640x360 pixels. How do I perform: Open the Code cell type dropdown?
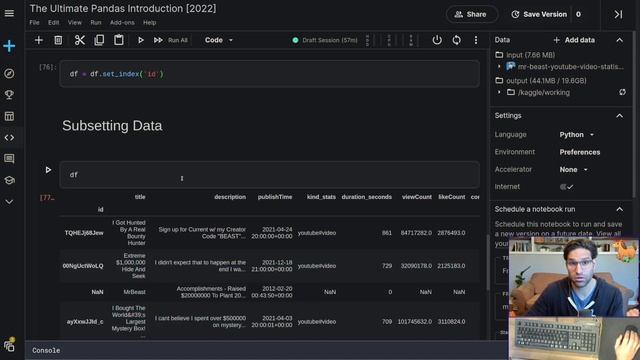click(219, 40)
